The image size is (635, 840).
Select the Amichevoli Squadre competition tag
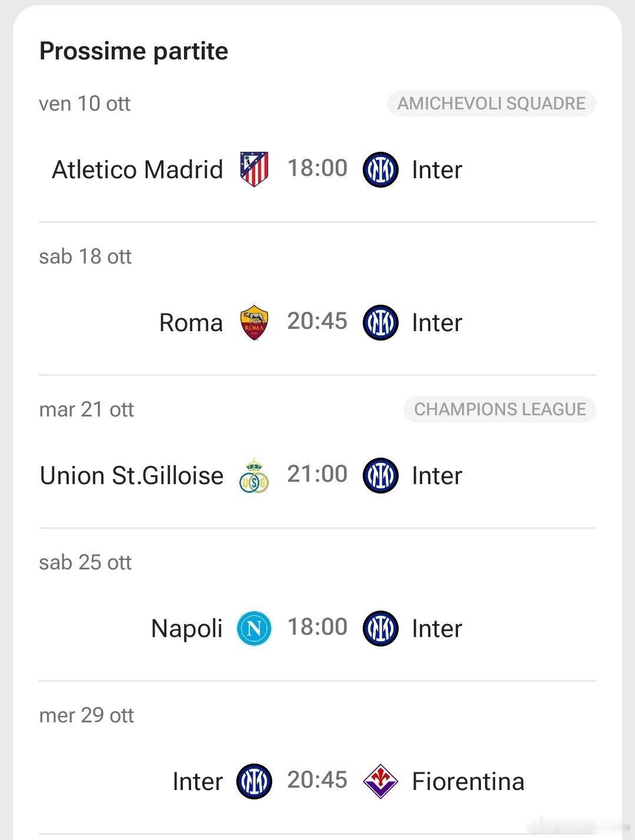pos(492,104)
